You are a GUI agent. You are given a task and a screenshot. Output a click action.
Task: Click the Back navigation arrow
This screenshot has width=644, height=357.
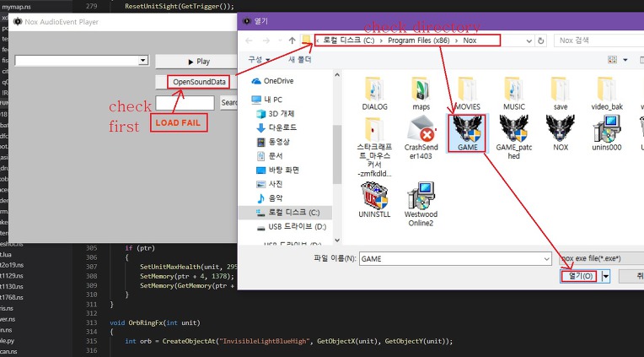click(249, 41)
